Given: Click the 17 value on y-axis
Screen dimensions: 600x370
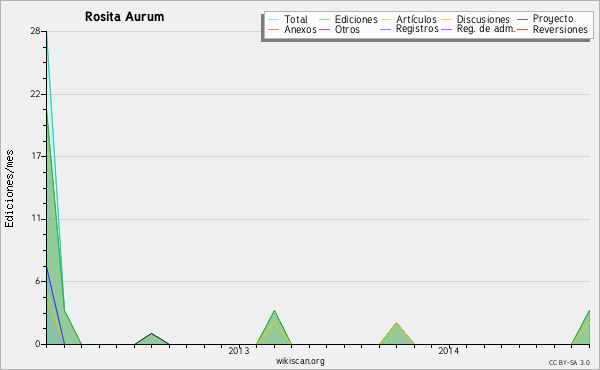Looking at the screenshot, I should (x=36, y=156).
